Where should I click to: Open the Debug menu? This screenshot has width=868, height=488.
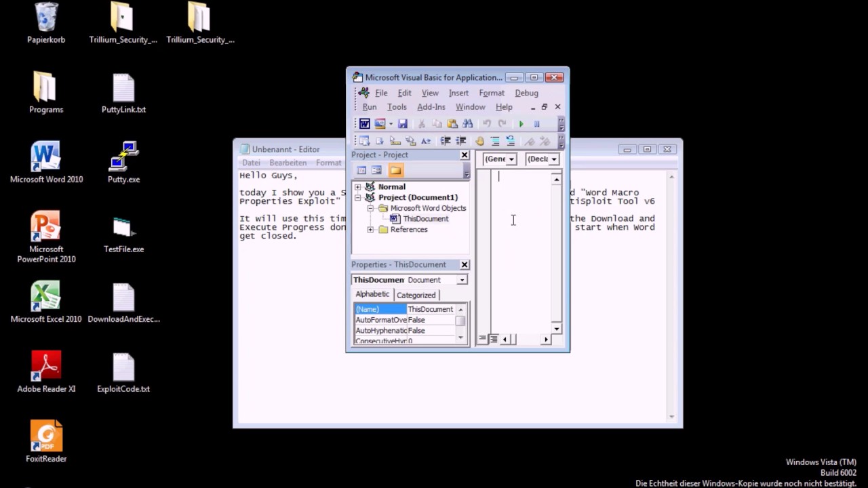pyautogui.click(x=527, y=93)
